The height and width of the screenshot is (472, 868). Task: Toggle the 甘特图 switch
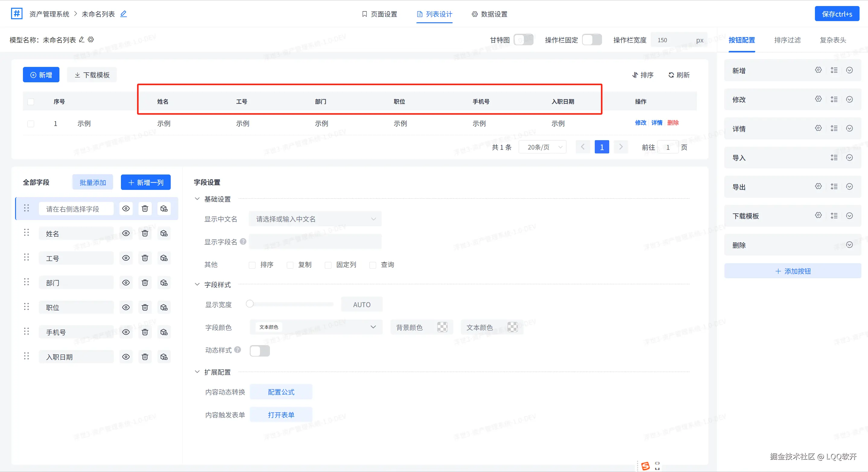523,40
